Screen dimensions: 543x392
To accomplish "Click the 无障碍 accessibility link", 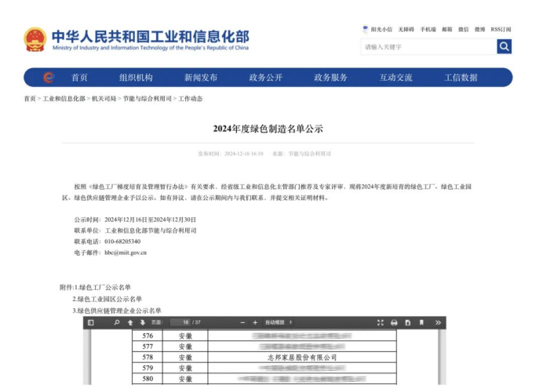I will [406, 30].
